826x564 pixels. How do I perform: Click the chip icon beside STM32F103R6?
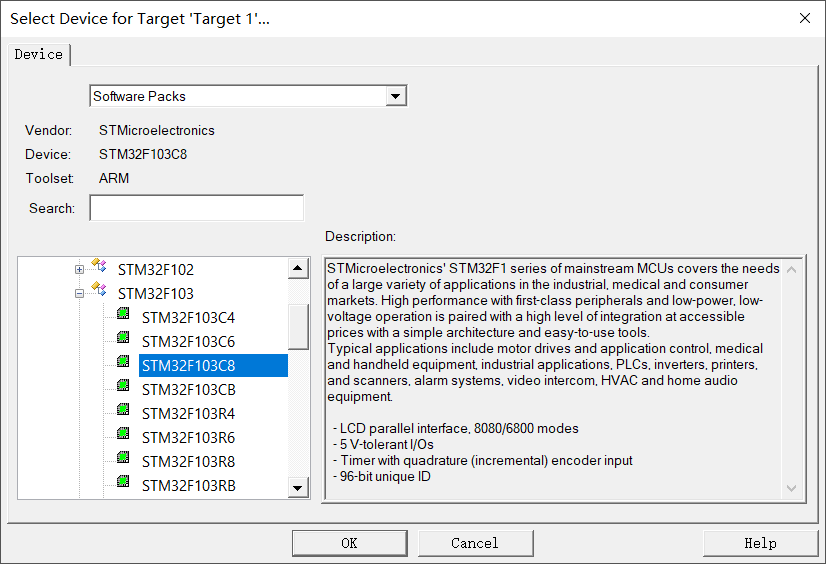pyautogui.click(x=123, y=433)
